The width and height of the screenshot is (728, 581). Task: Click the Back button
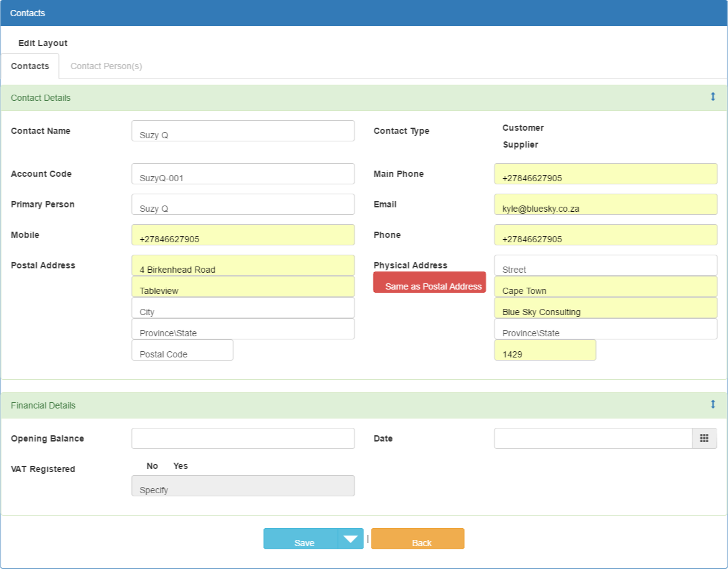[418, 539]
